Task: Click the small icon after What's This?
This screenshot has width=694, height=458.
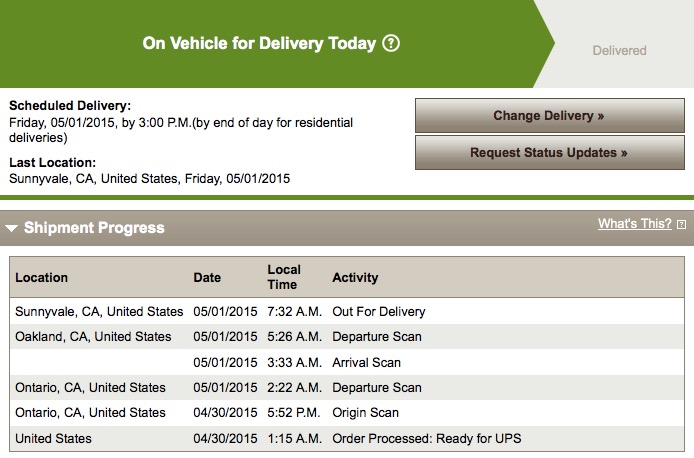Action: coord(681,225)
